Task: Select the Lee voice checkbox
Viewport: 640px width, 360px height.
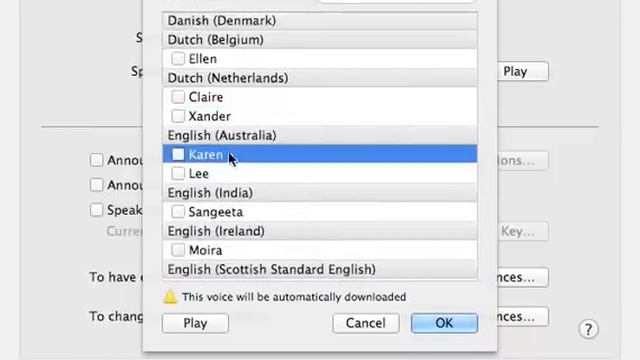Action: (178, 173)
